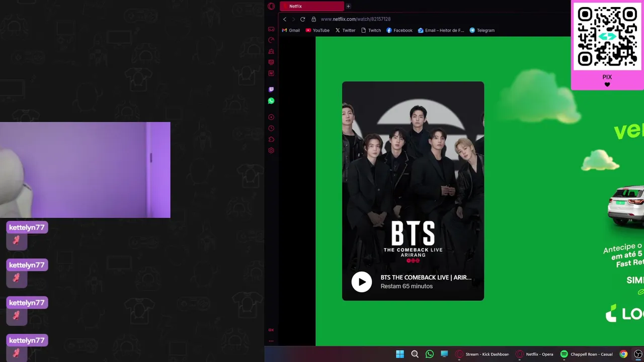The width and height of the screenshot is (644, 362).
Task: Reload the Netflix page
Action: coord(302,19)
